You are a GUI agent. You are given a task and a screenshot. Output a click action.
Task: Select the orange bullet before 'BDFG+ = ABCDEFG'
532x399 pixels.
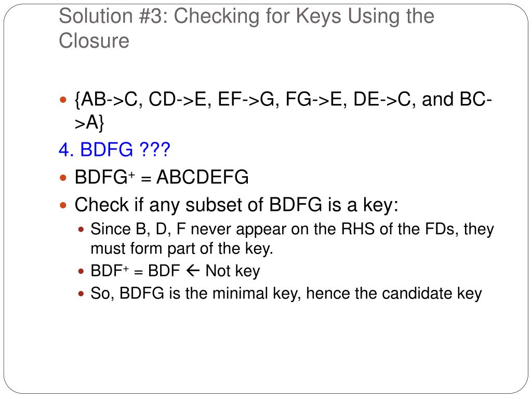(63, 178)
